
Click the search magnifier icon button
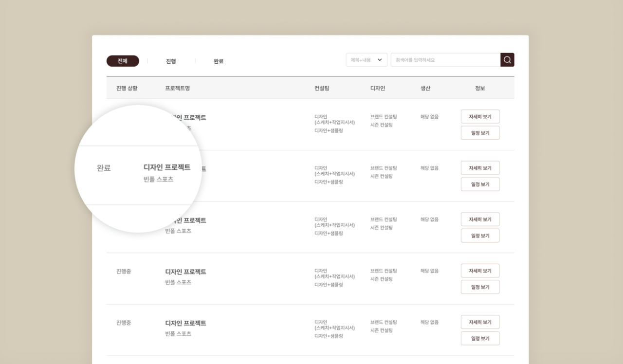click(507, 60)
